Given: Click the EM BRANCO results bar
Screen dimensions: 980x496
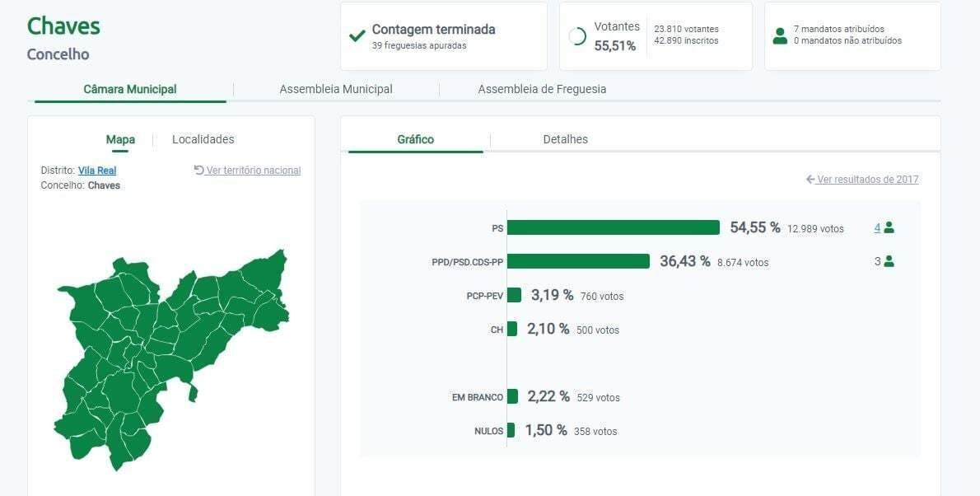Looking at the screenshot, I should click(512, 396).
